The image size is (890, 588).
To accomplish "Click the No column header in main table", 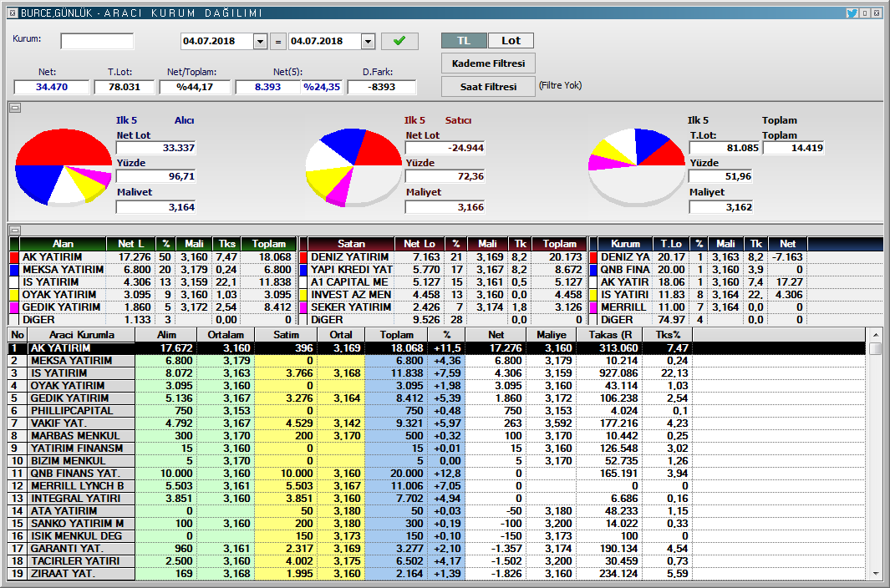I will 18,335.
